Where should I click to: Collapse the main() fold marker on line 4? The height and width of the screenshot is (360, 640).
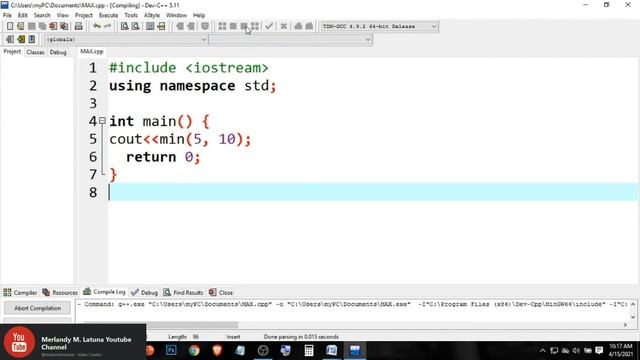pyautogui.click(x=102, y=120)
